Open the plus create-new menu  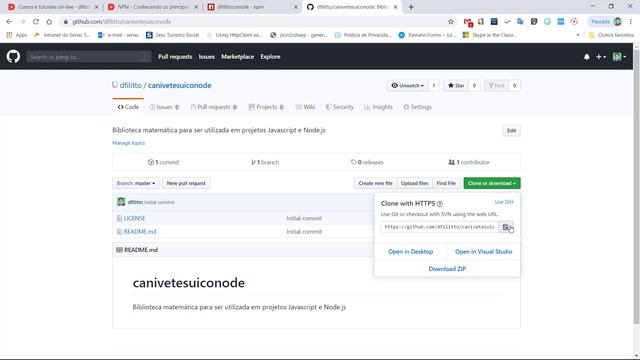point(600,57)
